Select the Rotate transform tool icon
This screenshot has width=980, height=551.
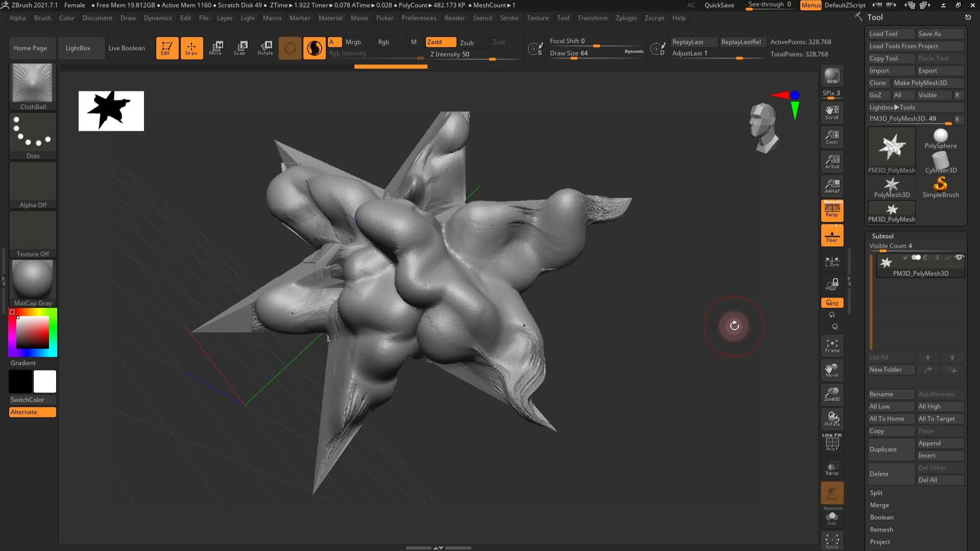(x=265, y=48)
